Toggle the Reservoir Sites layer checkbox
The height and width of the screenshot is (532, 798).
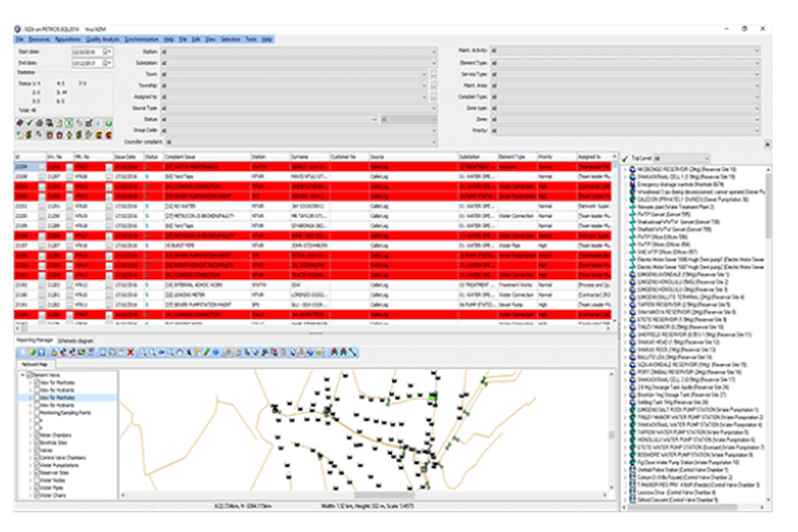(x=37, y=473)
